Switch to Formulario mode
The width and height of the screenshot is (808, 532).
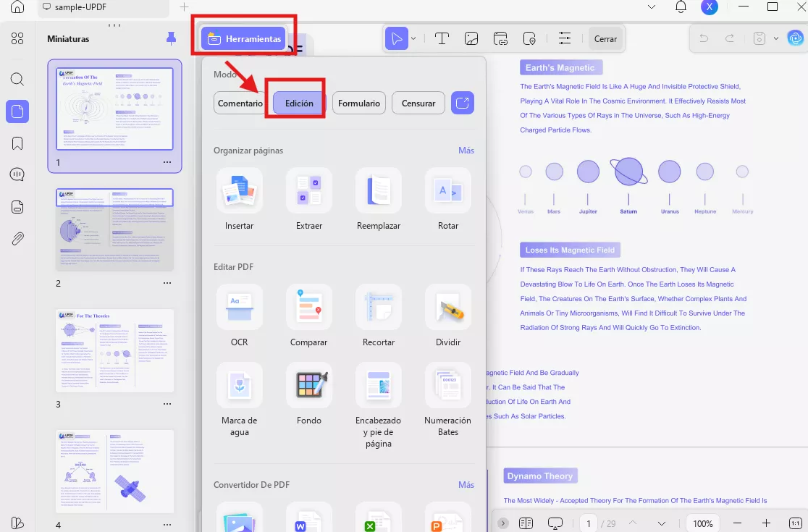(x=358, y=103)
